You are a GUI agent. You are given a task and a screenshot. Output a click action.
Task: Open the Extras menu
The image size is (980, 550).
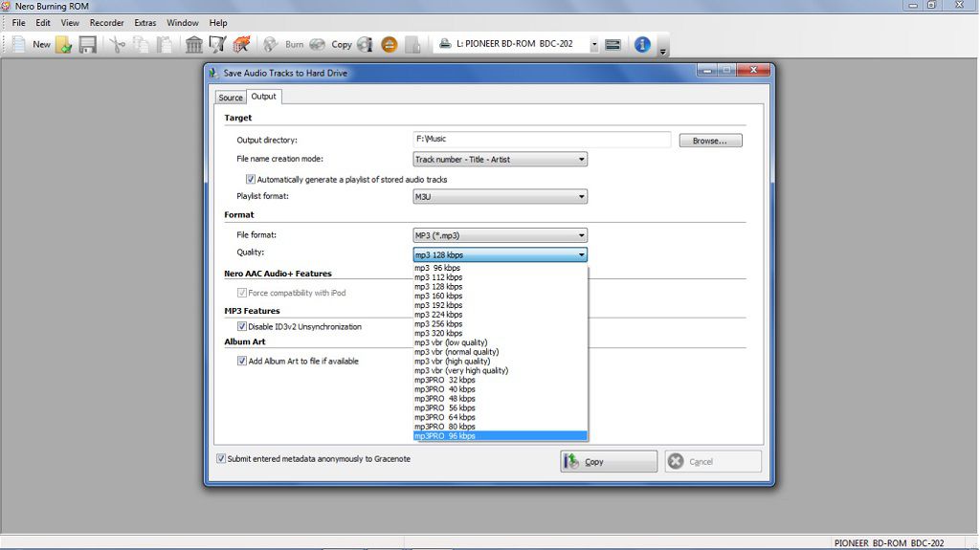pos(145,23)
